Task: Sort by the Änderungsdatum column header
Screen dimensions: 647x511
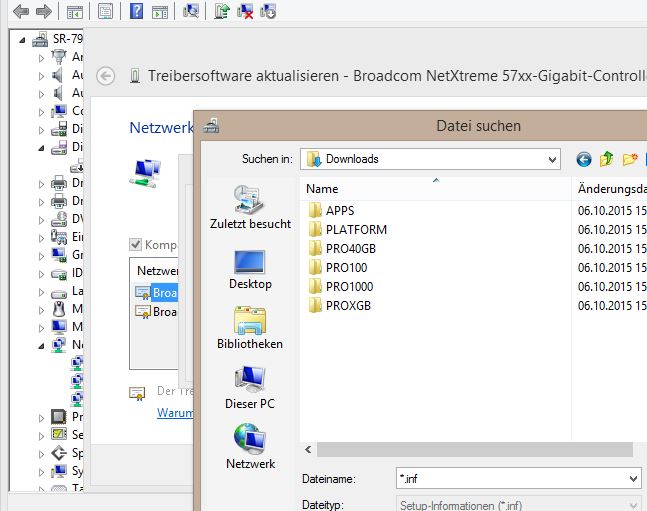Action: tap(609, 189)
